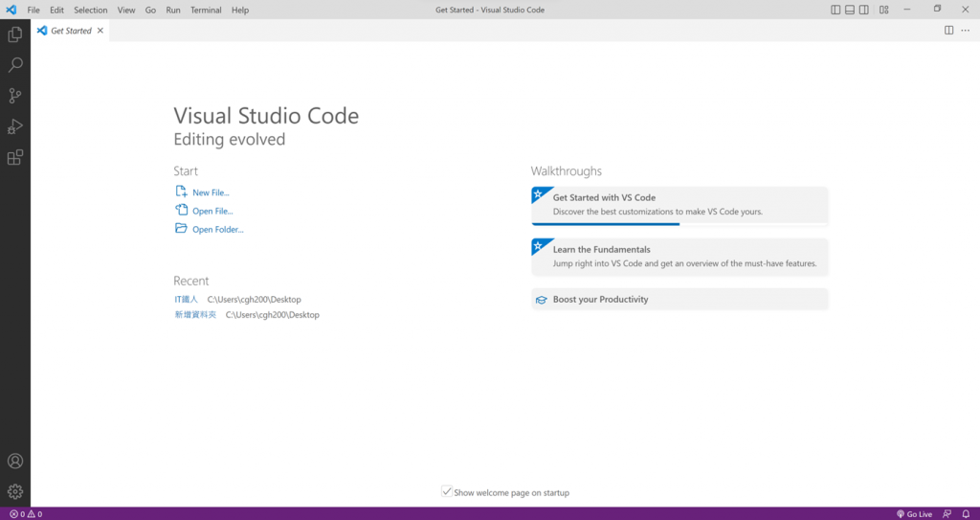Click the graduation cap icon on Boost your Productivity

[542, 300]
